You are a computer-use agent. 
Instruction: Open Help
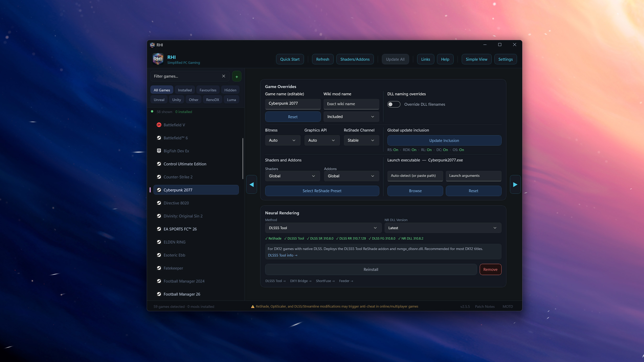point(445,59)
